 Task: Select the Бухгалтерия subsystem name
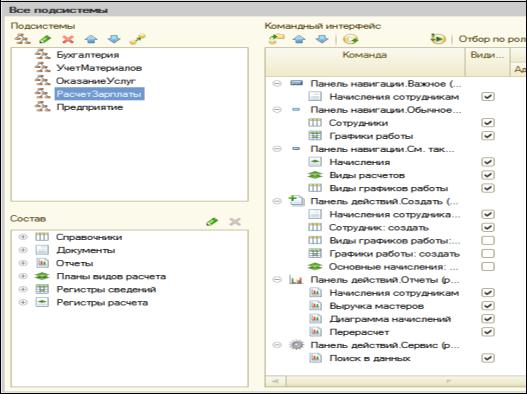(x=88, y=54)
